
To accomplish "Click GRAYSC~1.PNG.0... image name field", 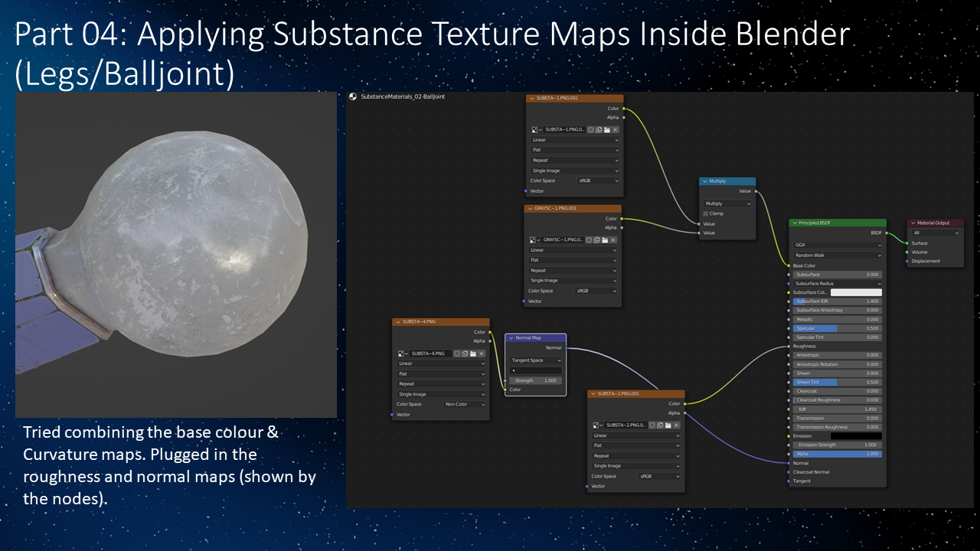I will point(563,240).
